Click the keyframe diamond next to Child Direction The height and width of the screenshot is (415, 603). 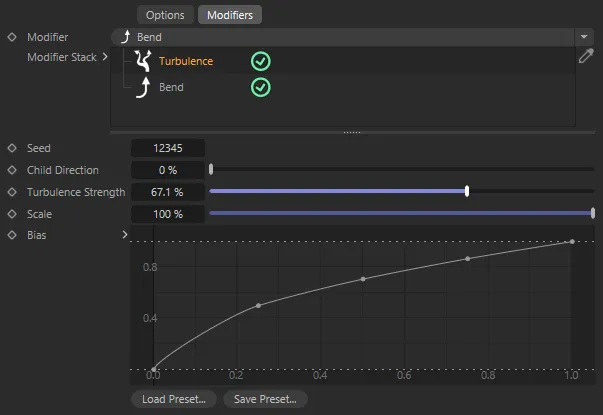[12, 170]
